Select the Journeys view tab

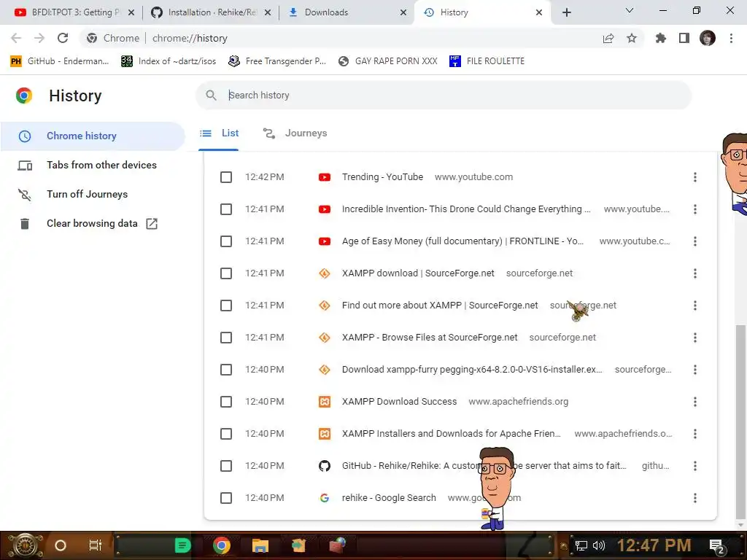click(x=295, y=133)
